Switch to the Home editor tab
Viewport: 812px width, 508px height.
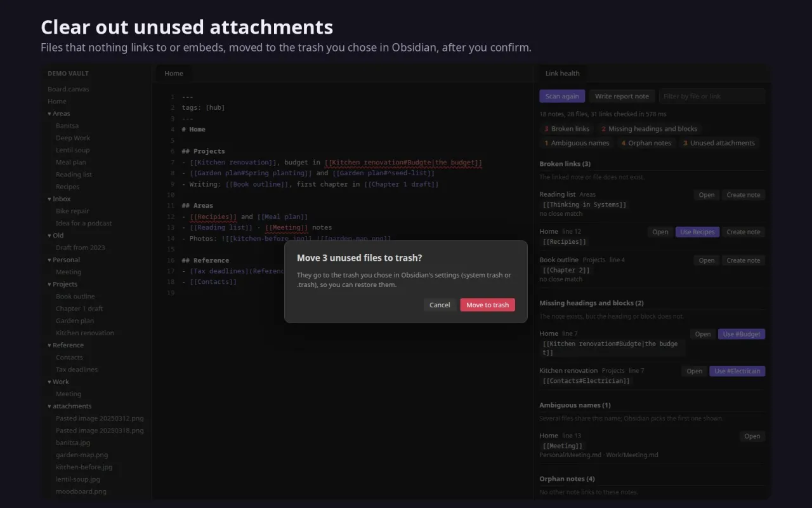point(174,74)
